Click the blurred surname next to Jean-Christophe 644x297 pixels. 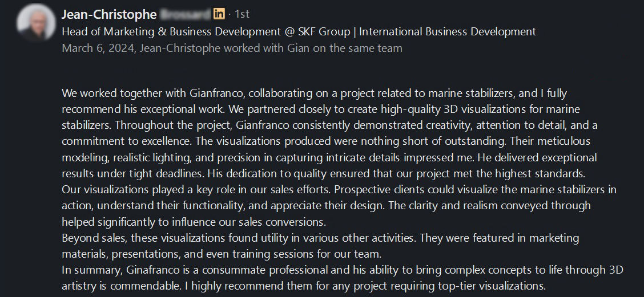pyautogui.click(x=184, y=14)
